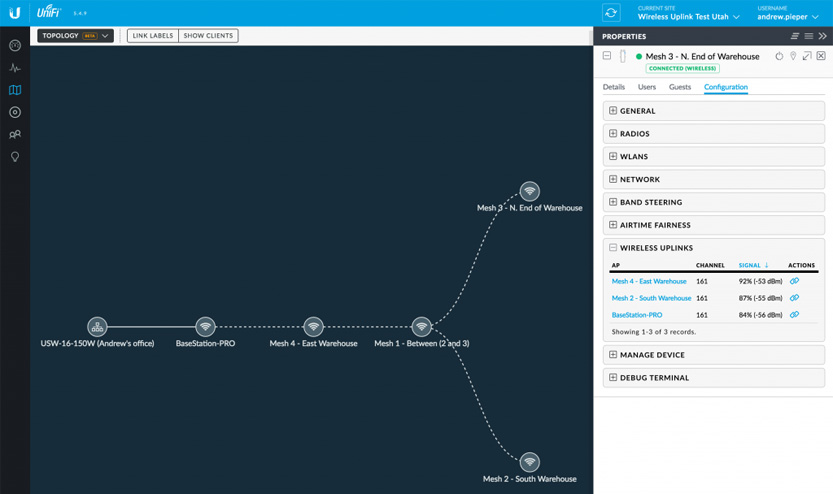Click the Connected (Wireless) status badge
833x494 pixels.
pyautogui.click(x=683, y=69)
